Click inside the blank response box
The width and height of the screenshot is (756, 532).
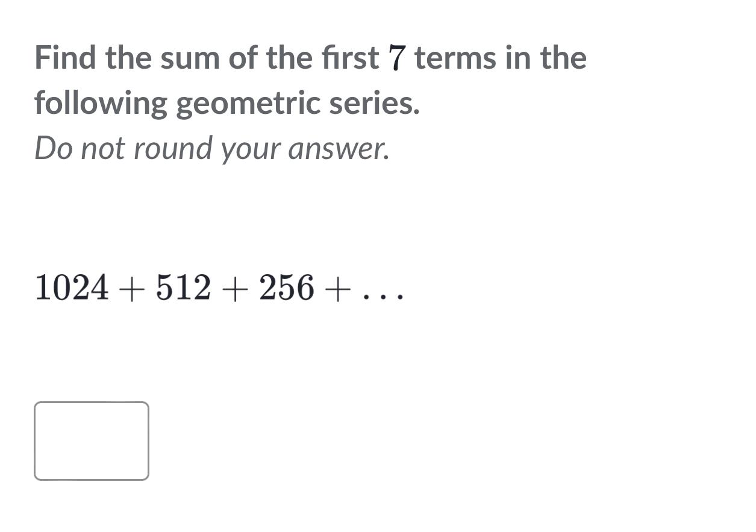(x=92, y=440)
